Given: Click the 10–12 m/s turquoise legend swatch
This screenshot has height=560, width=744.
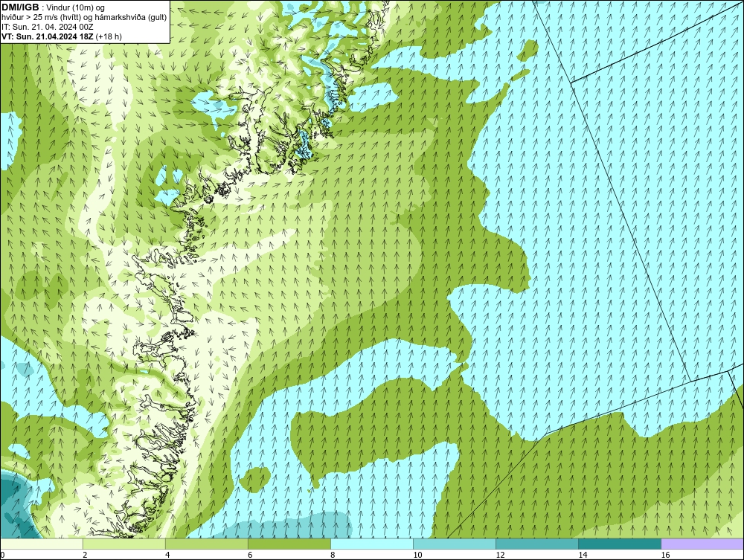Looking at the screenshot, I should pyautogui.click(x=455, y=544).
